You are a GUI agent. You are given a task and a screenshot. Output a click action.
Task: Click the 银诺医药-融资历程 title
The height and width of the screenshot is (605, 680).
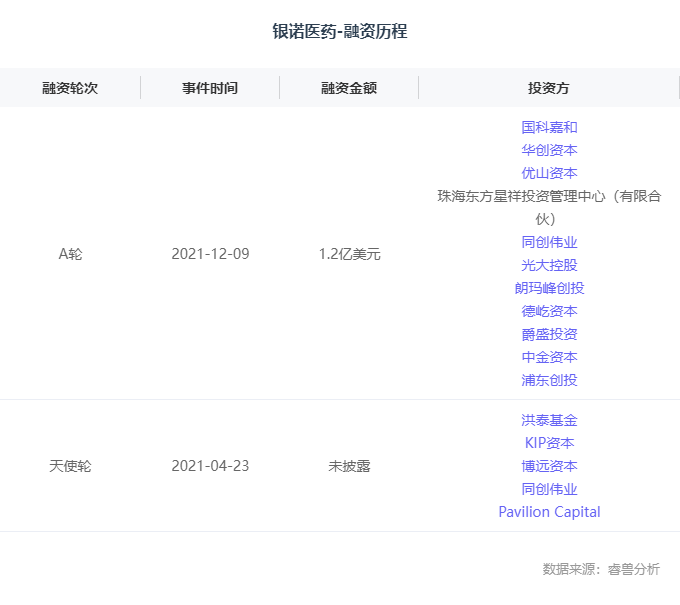pyautogui.click(x=340, y=31)
